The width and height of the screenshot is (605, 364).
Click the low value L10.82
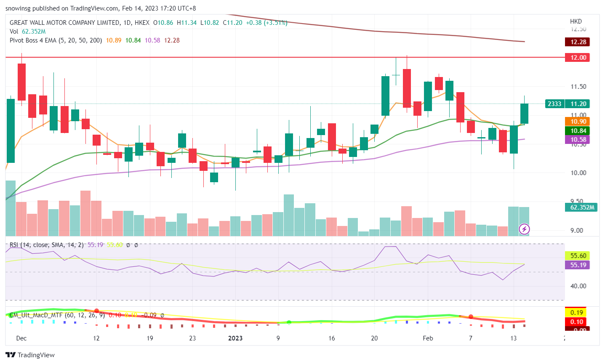[210, 23]
